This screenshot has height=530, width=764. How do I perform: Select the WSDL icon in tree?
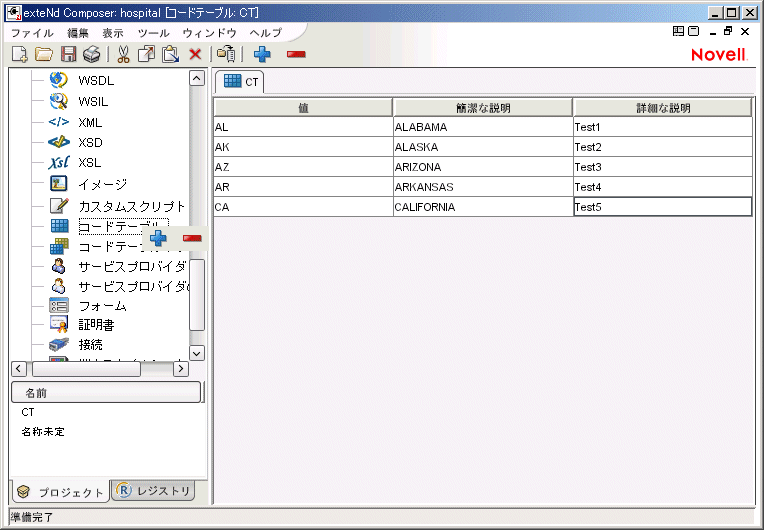pyautogui.click(x=58, y=80)
